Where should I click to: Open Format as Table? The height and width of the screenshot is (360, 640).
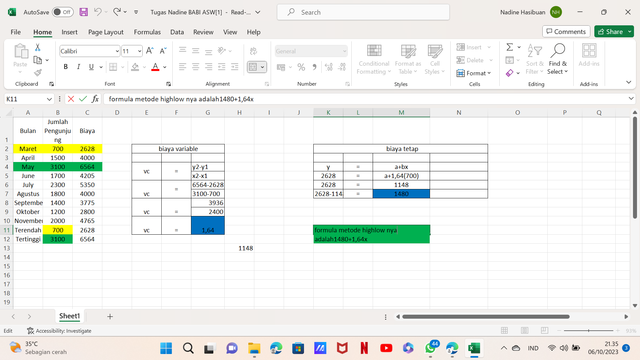click(x=408, y=59)
